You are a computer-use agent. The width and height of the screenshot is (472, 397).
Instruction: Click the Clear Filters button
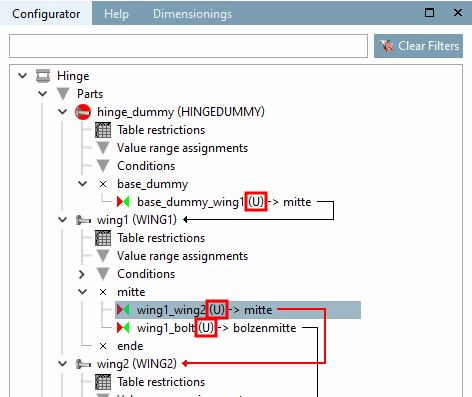pyautogui.click(x=418, y=46)
